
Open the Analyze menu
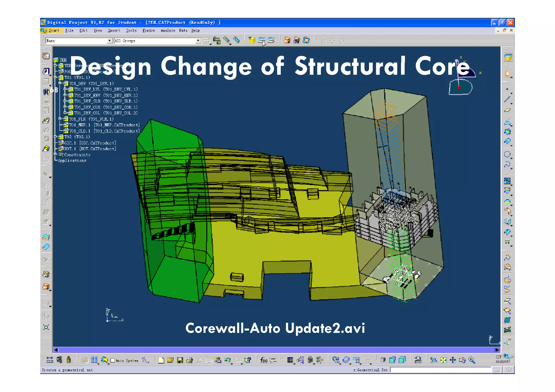pyautogui.click(x=168, y=30)
